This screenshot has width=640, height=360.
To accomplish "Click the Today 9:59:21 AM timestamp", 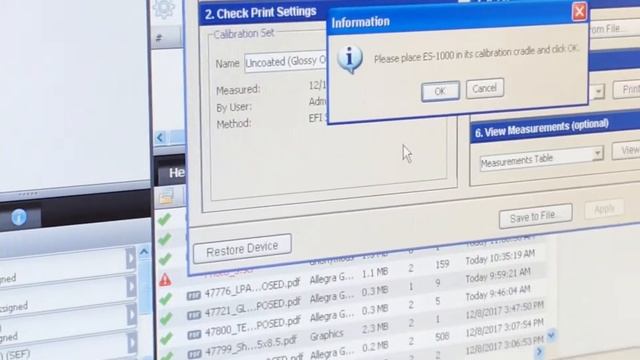I will point(498,275).
